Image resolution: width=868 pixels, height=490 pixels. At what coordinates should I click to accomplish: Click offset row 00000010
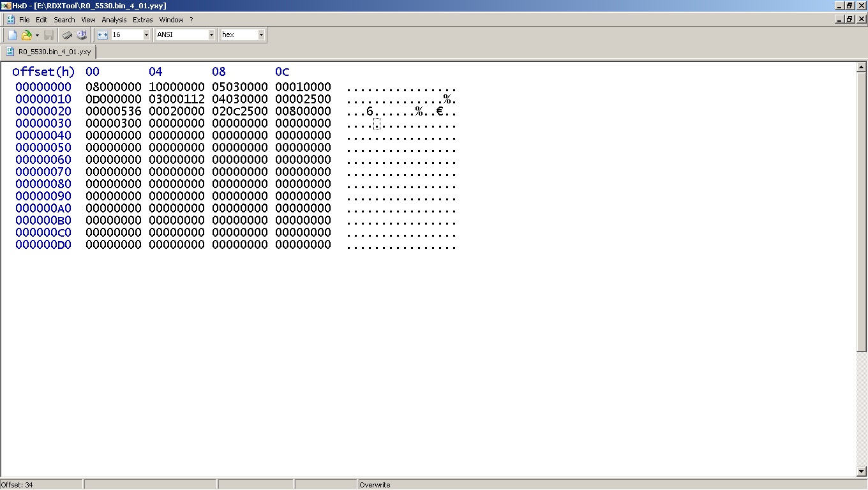43,99
